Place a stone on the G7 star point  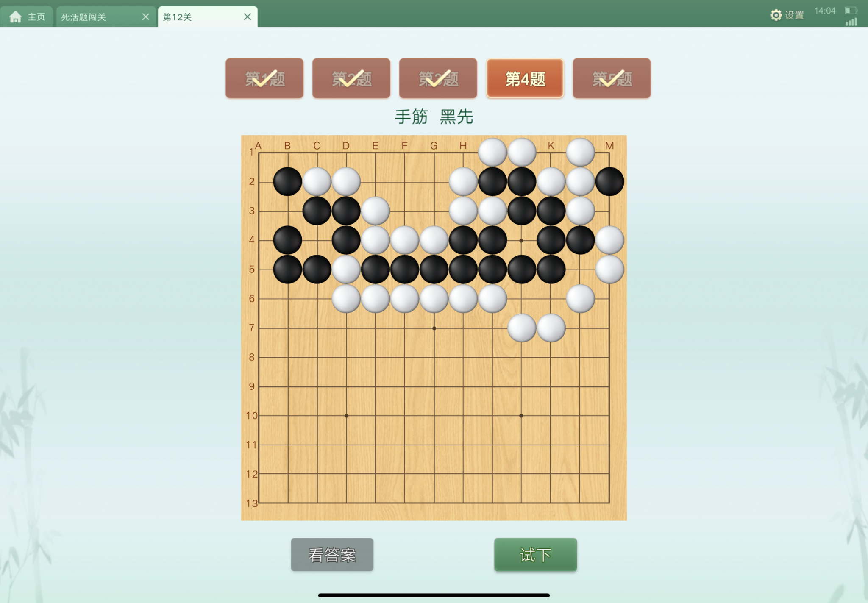(434, 328)
